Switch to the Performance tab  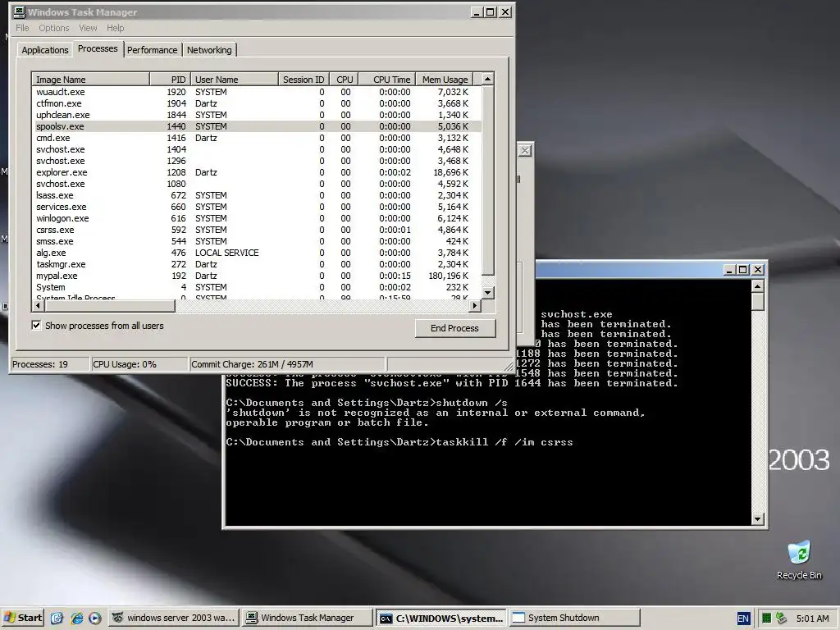pos(152,50)
